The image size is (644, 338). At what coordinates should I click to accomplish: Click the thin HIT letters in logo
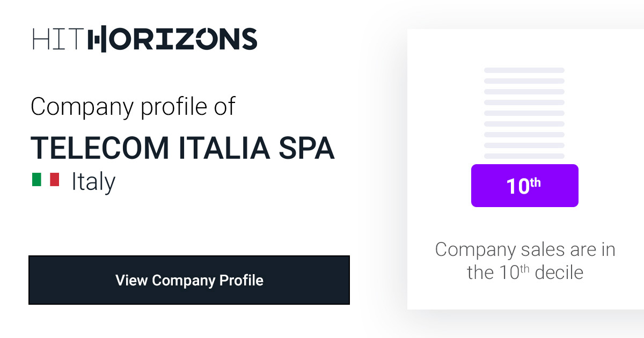[58, 39]
